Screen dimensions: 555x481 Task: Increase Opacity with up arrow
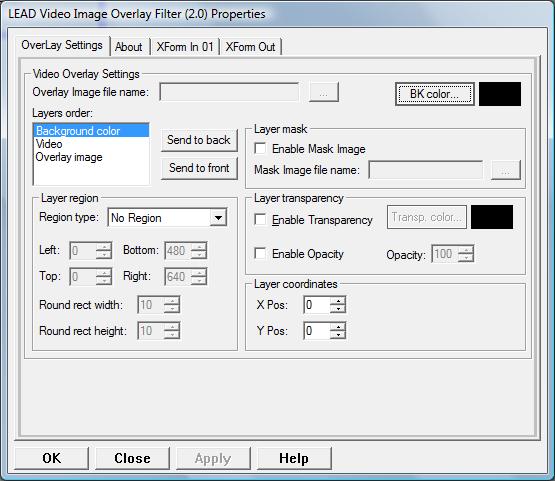click(466, 250)
